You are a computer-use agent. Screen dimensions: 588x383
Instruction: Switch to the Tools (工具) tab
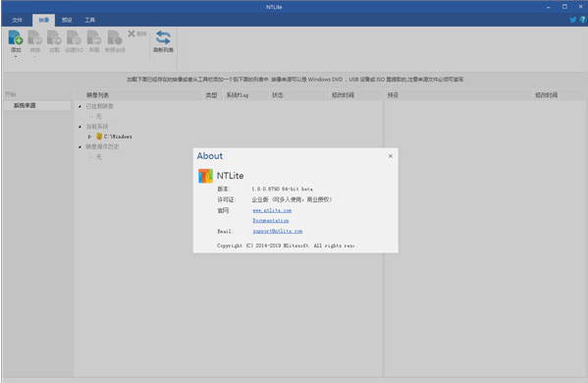[x=89, y=20]
